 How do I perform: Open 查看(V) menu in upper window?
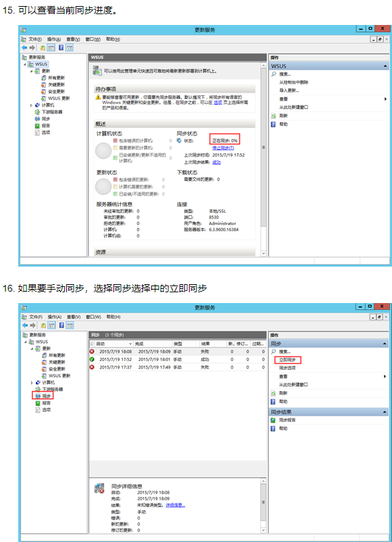coord(74,39)
